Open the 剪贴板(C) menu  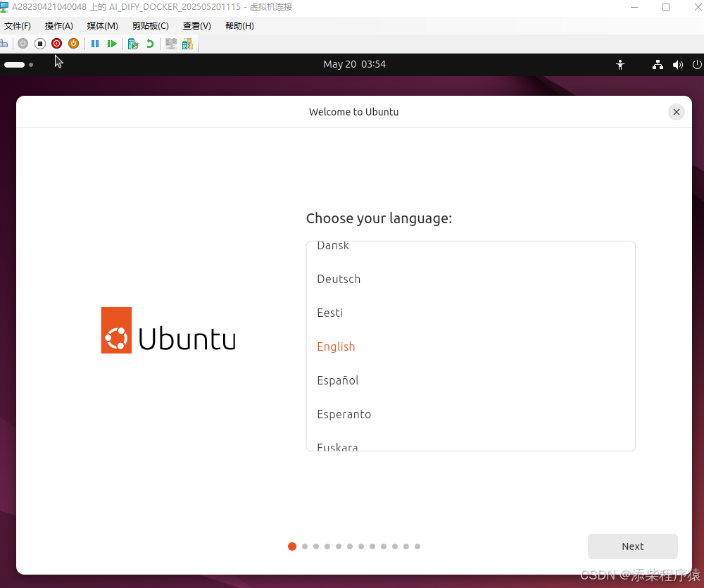[151, 26]
